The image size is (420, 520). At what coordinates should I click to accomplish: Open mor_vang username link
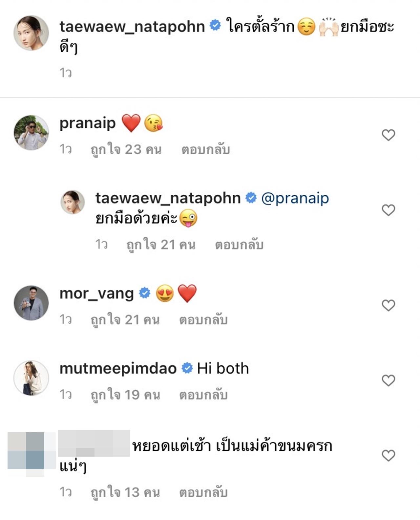point(96,293)
